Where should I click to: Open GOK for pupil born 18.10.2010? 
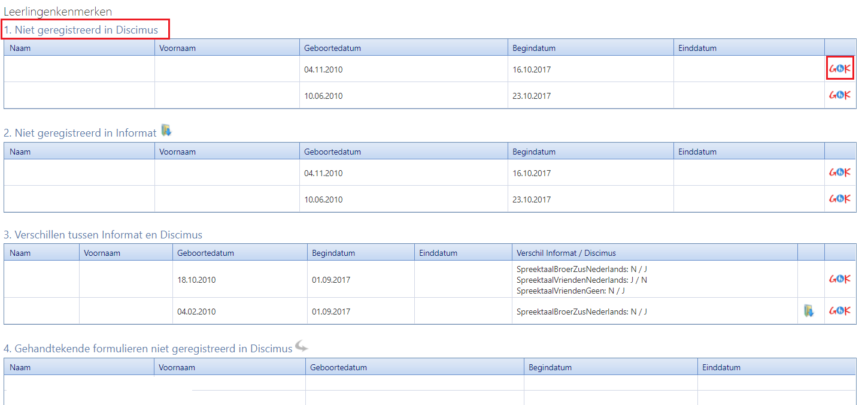tap(840, 279)
